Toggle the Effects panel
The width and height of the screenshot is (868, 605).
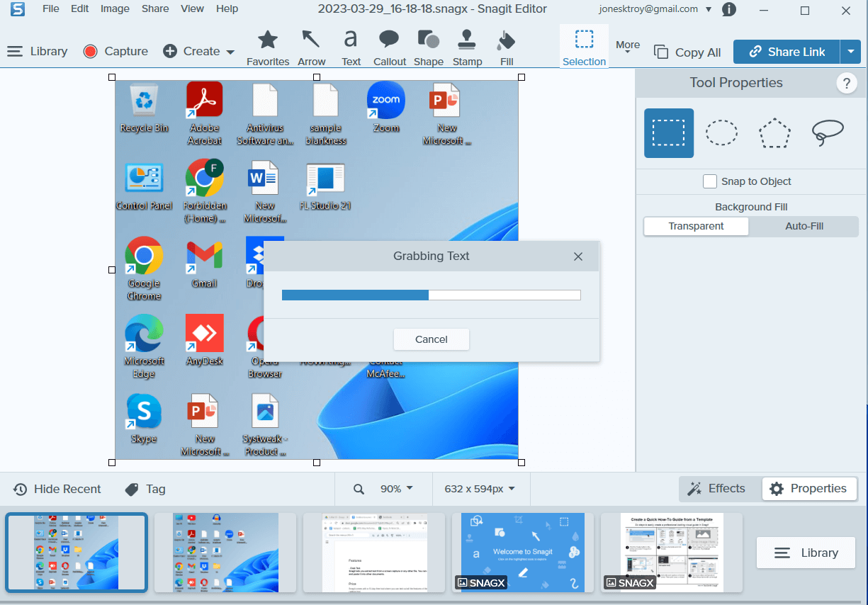click(716, 489)
